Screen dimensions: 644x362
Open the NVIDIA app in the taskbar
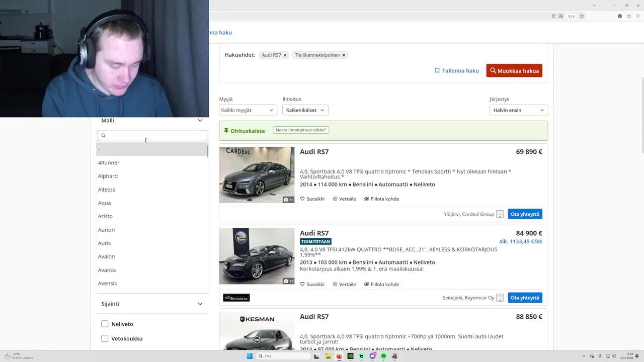[x=350, y=356]
